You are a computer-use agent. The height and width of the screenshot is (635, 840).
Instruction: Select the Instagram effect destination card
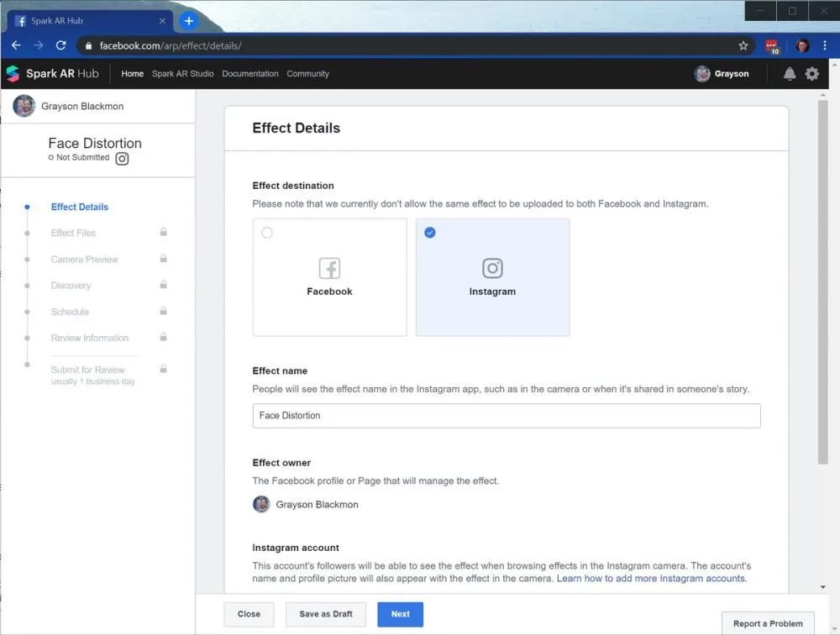coord(492,277)
